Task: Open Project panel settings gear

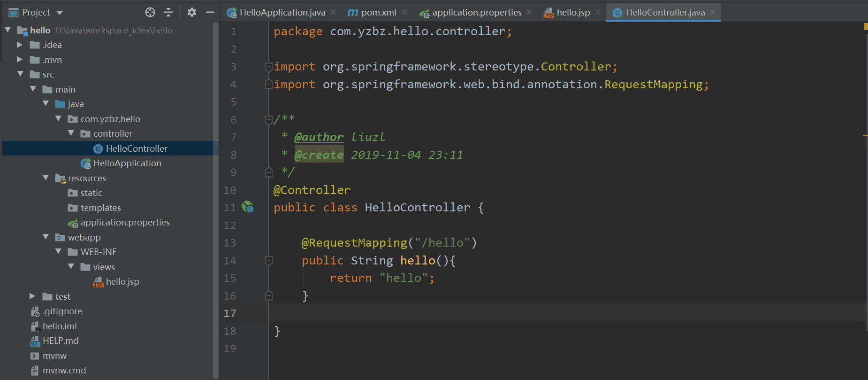Action: (191, 12)
